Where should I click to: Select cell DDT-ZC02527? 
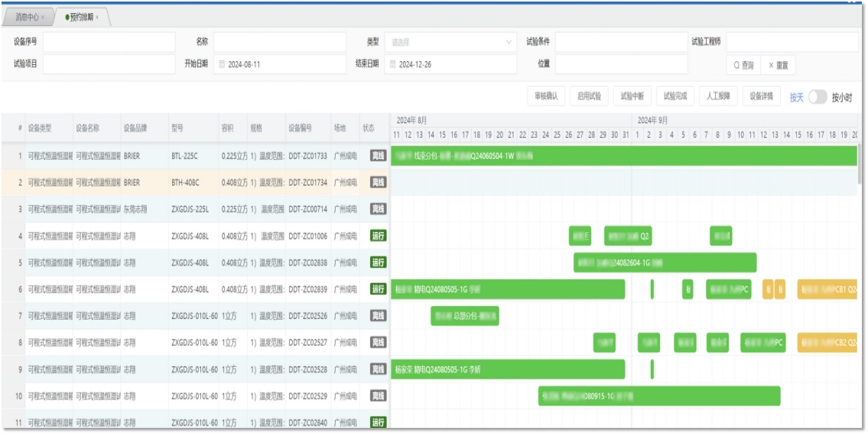point(307,343)
